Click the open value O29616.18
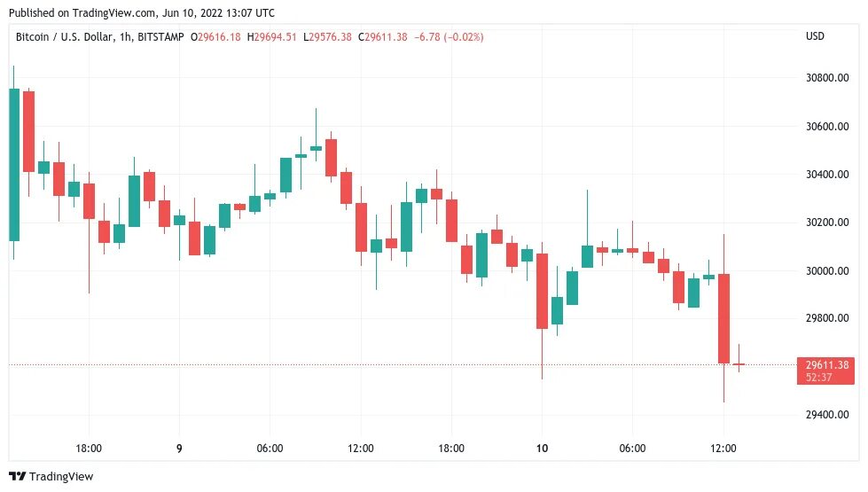868x492 pixels. (215, 37)
